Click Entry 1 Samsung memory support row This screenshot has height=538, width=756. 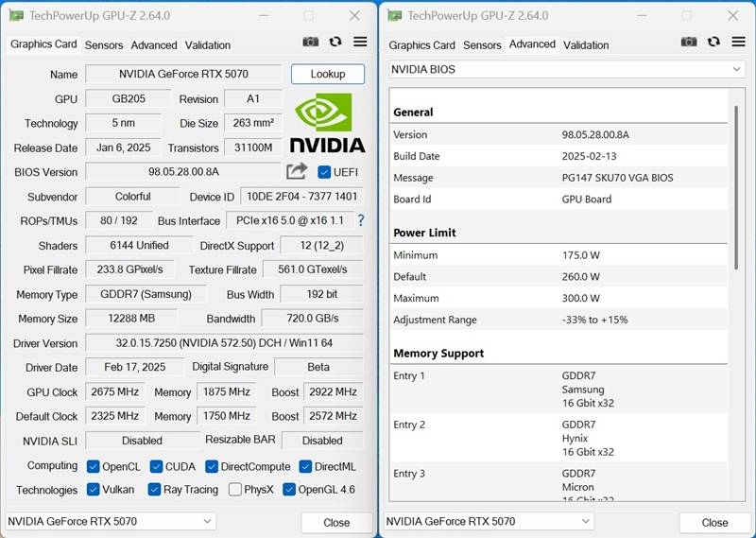559,389
